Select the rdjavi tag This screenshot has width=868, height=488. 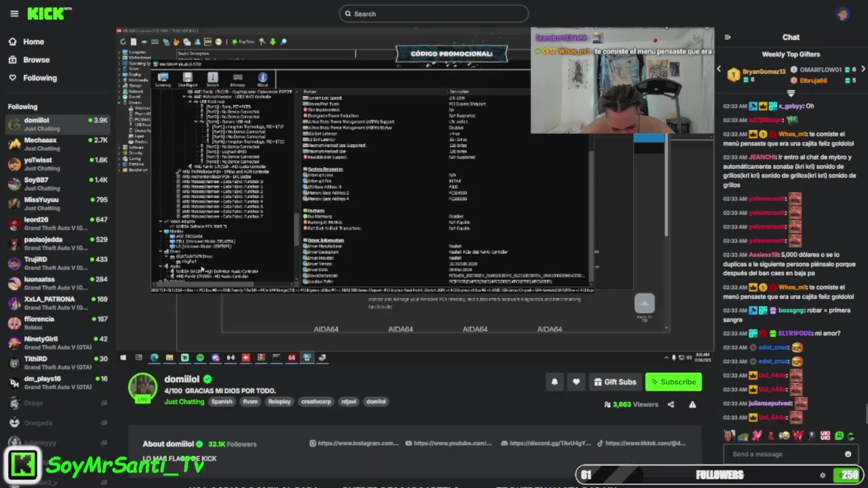(x=349, y=402)
